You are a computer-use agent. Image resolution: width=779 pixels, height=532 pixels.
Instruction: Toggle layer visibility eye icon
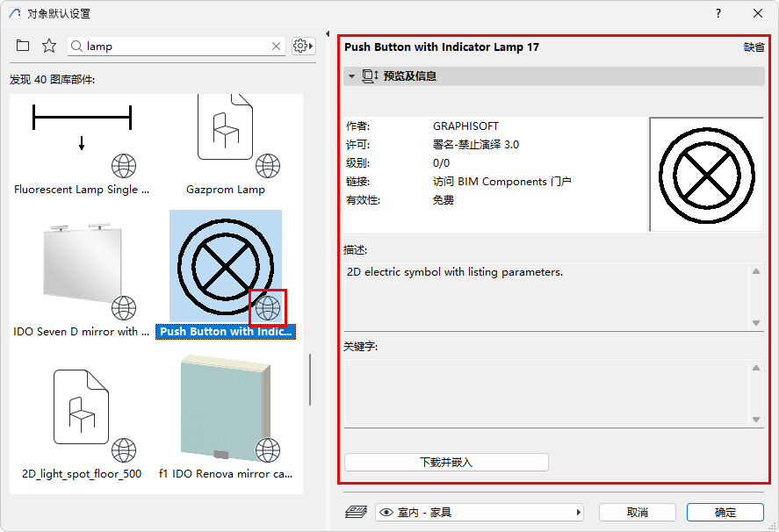click(x=386, y=512)
